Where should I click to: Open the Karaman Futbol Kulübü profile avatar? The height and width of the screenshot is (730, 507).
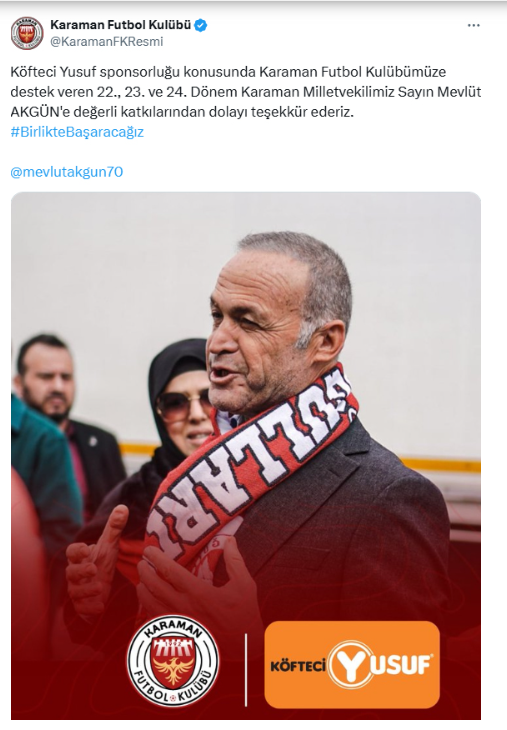click(27, 33)
